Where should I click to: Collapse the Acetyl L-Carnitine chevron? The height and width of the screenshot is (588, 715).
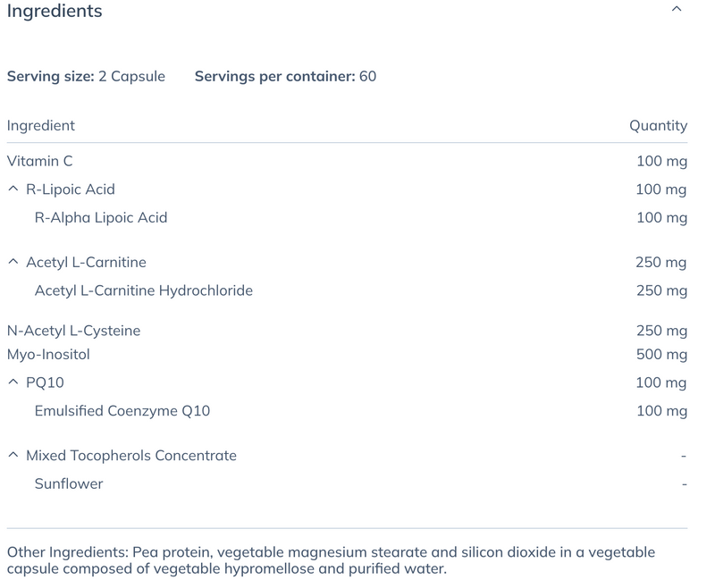(11, 262)
